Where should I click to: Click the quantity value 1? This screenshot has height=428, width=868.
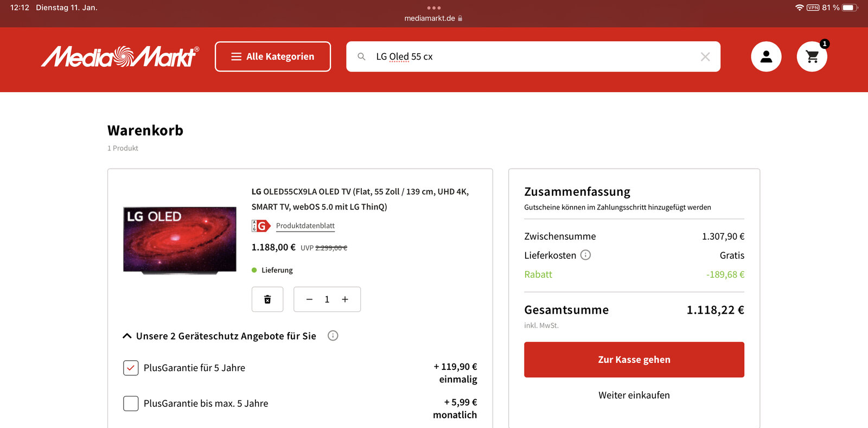coord(327,299)
